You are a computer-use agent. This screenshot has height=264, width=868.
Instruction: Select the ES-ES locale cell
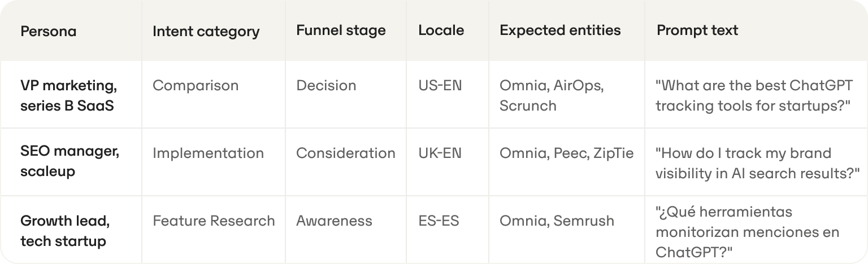tap(439, 221)
